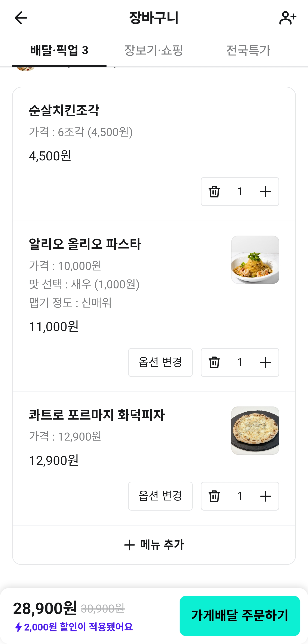308x644 pixels.
Task: Open the 전국특가 tab
Action: 248,50
